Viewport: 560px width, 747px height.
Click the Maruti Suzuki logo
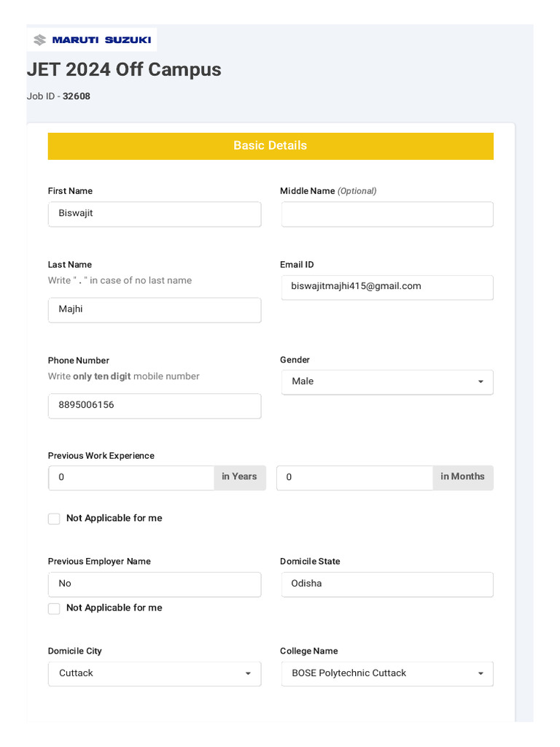tap(92, 39)
